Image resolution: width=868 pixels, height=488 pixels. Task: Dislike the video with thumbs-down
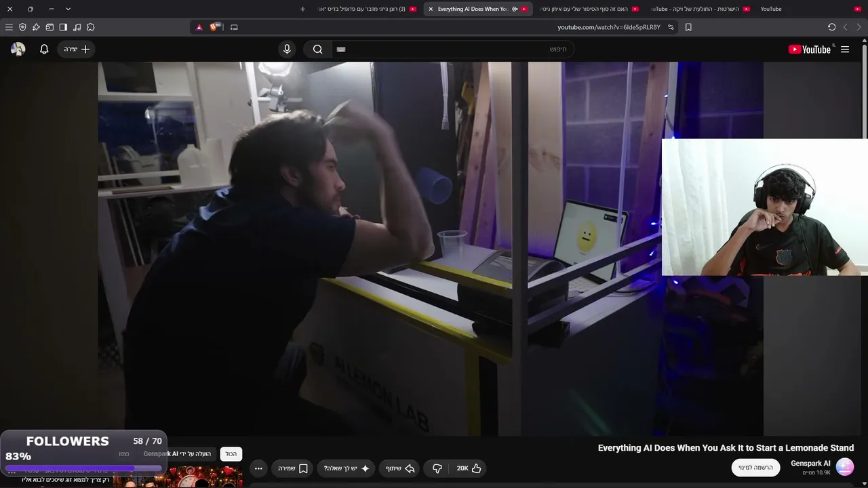click(x=437, y=468)
